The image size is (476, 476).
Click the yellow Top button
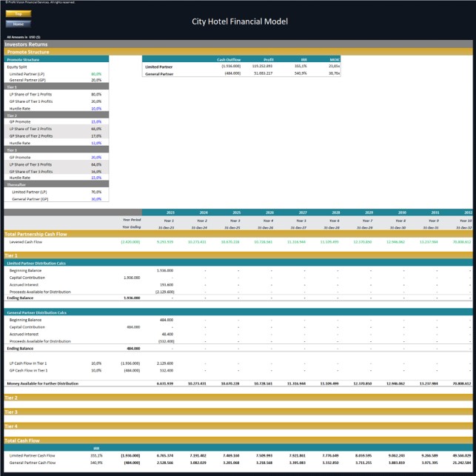click(x=19, y=13)
